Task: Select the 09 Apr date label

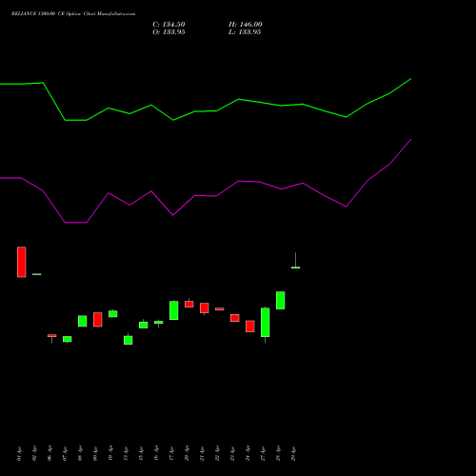Action: 95,453
